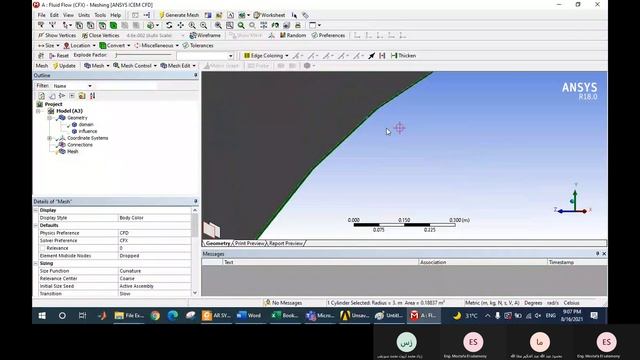Viewport: 640px width, 360px height.
Task: Select the Geometry tab below the viewport
Action: [218, 243]
